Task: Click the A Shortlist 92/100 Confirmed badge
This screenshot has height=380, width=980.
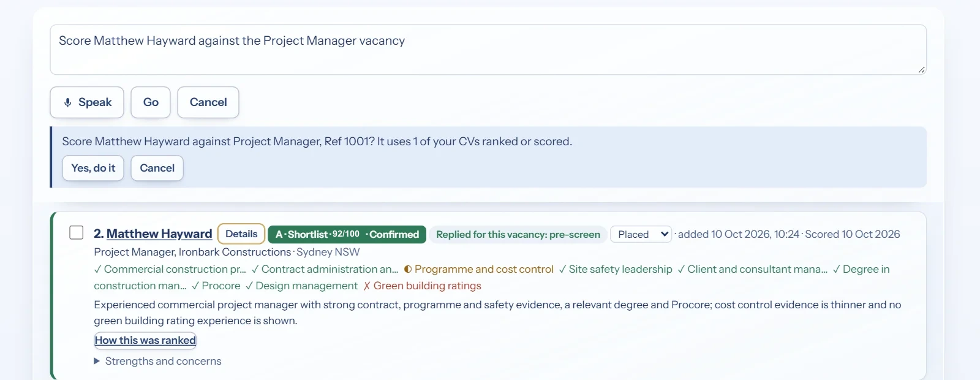Action: (347, 234)
